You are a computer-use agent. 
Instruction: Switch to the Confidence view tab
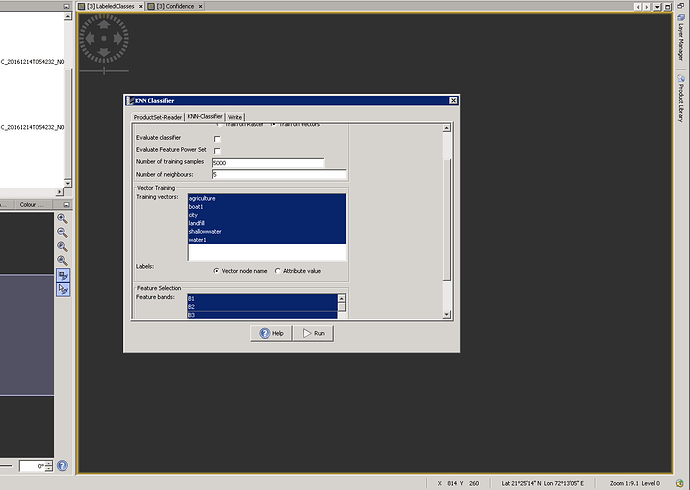click(175, 6)
